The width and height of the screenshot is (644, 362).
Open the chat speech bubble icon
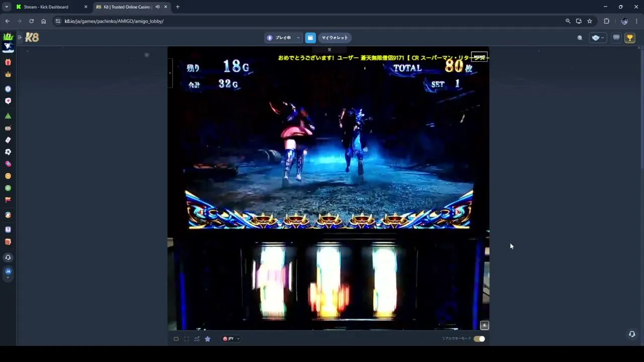(616, 38)
